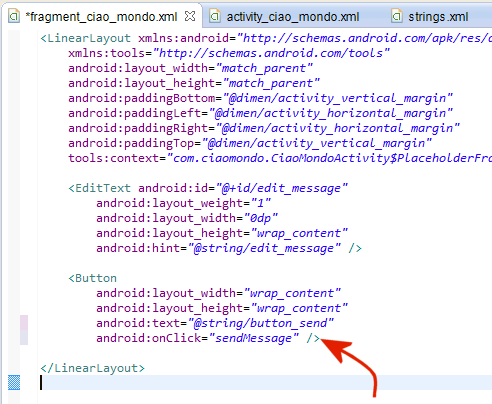The image size is (492, 404).
Task: Click the "@string/button_send" value
Action: pos(261,323)
